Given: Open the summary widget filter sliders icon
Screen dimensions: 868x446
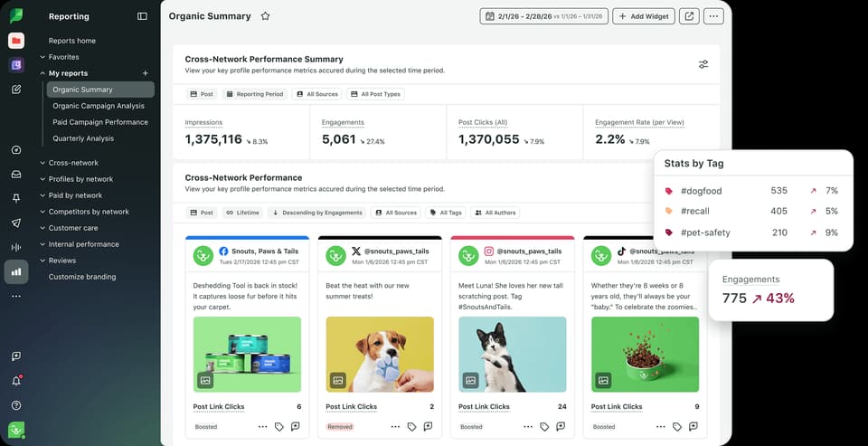Looking at the screenshot, I should [703, 64].
